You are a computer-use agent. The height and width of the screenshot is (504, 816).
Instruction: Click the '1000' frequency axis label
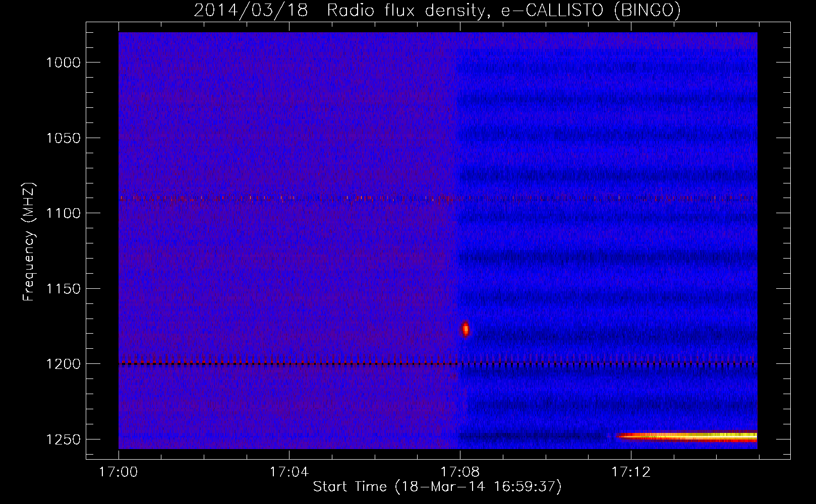(x=63, y=62)
